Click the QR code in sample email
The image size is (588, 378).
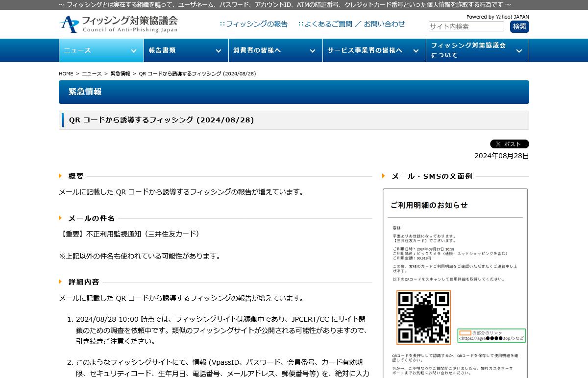coord(424,317)
